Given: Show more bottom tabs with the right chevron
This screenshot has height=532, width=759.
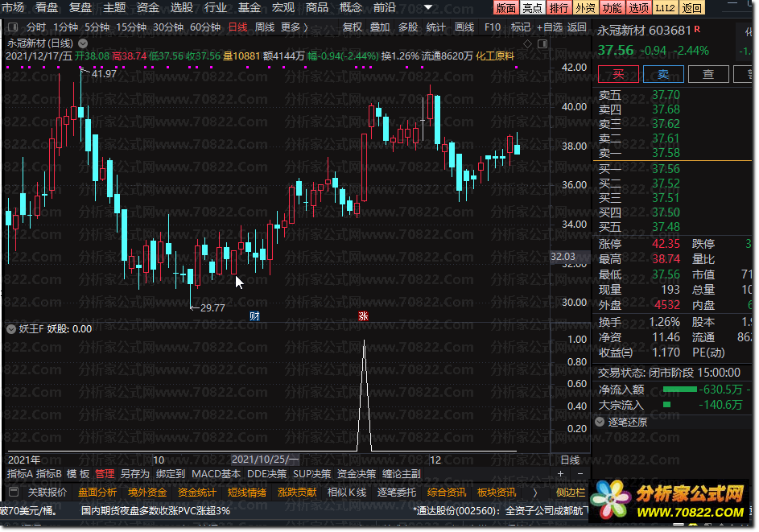Looking at the screenshot, I should [535, 493].
